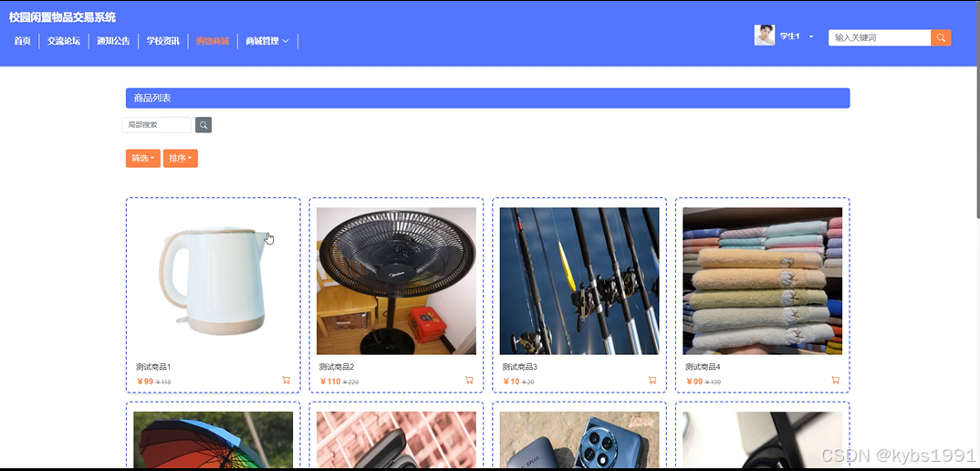Select 学校资讯 in the navbar
The width and height of the screenshot is (980, 471).
point(163,41)
